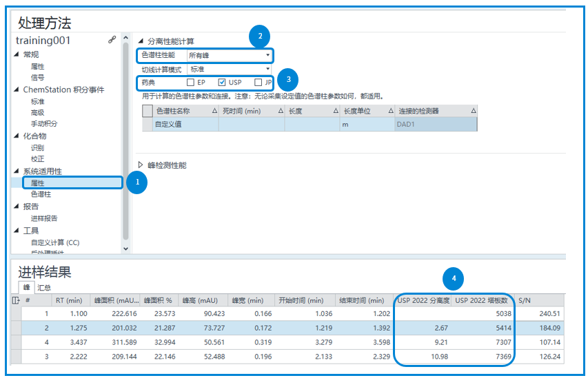The height and width of the screenshot is (378, 588).
Task: Sort by 长度 column header
Action: [x=312, y=111]
